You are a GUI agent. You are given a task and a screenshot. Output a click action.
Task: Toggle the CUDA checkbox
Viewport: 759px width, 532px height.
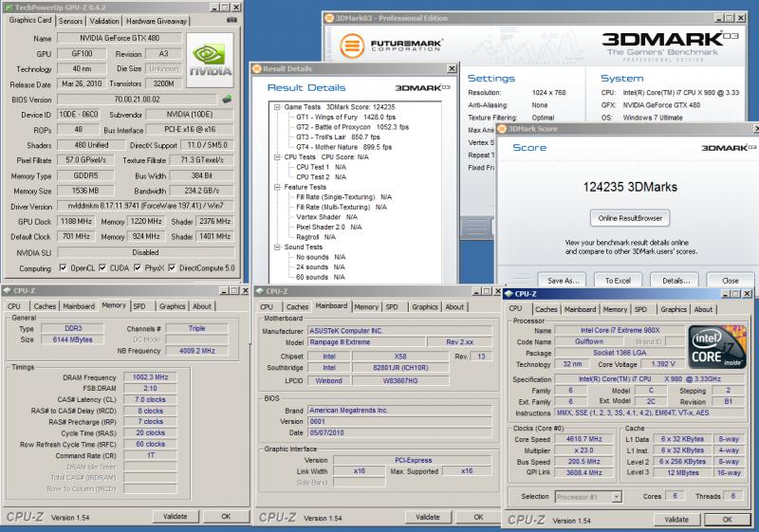(x=102, y=267)
